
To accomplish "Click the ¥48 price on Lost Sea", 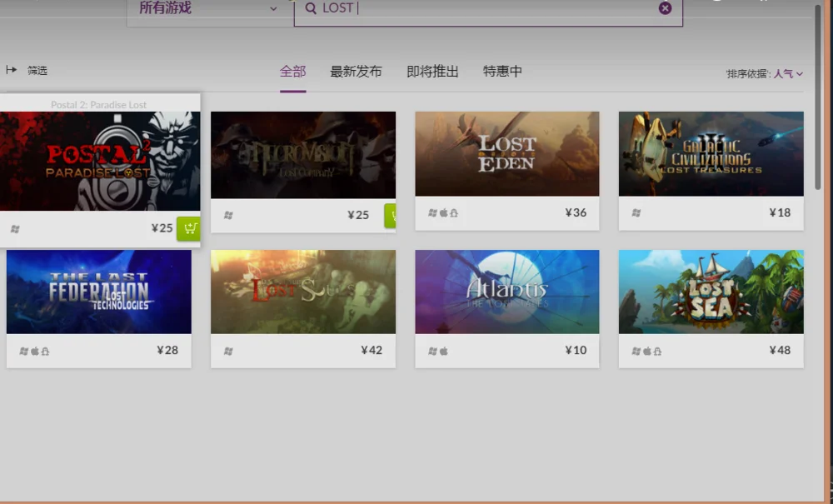I will 780,350.
